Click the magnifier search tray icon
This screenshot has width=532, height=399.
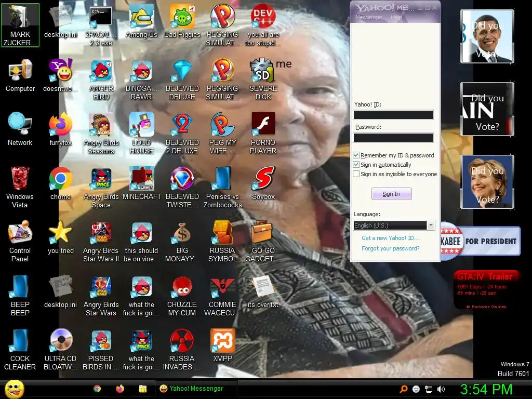coord(403,389)
